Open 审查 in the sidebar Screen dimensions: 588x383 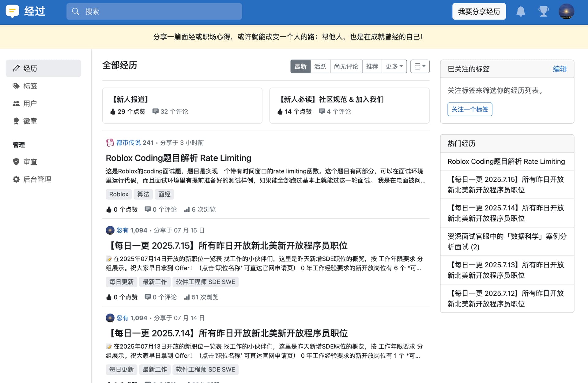43,162
